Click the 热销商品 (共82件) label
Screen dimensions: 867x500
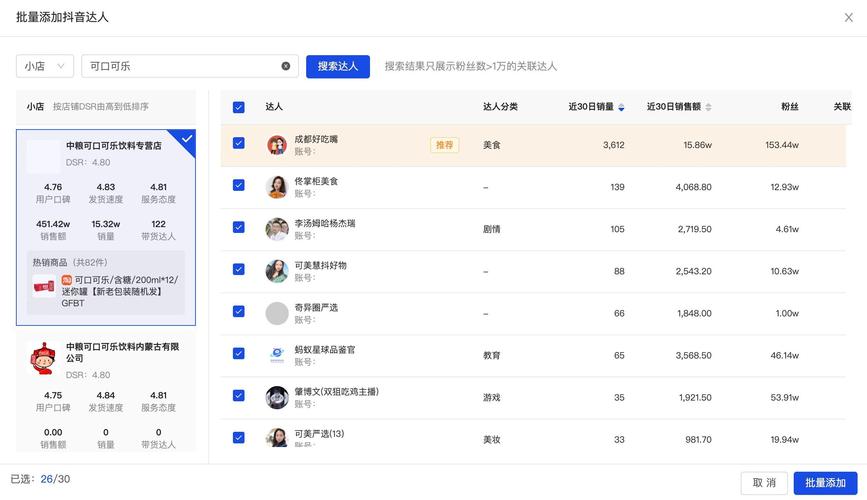[70, 262]
